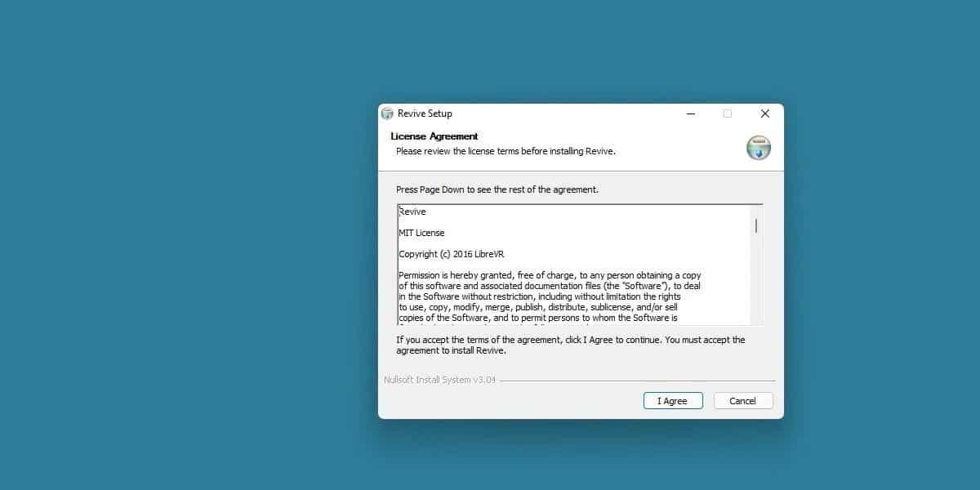The image size is (980, 490).
Task: Click the license text scrollbar thumb
Action: coord(756,225)
